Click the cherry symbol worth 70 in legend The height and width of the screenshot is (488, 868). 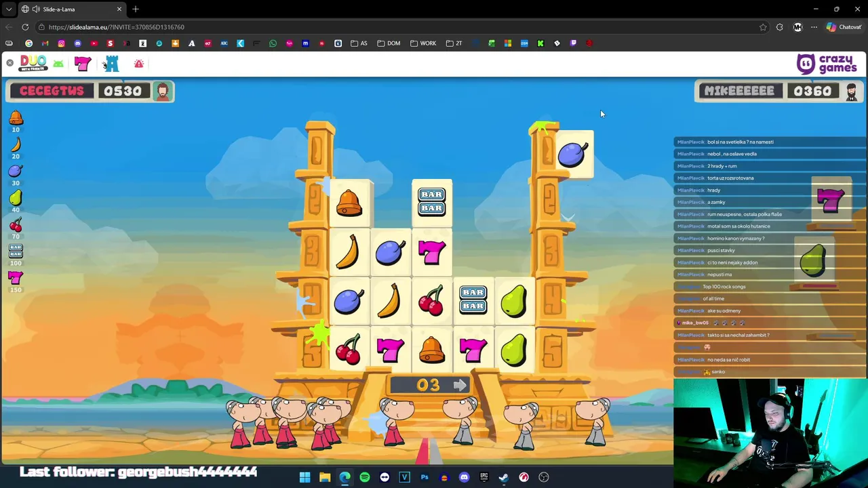point(16,224)
